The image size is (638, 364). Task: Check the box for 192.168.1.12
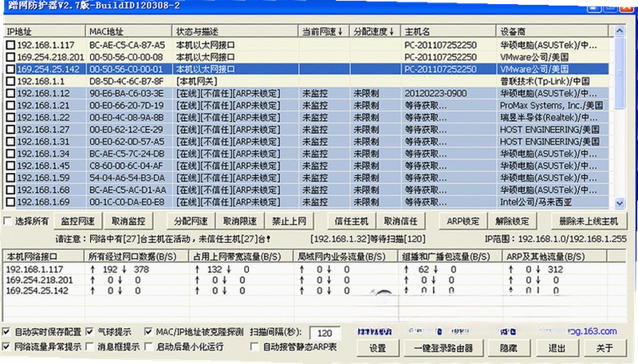[x=10, y=93]
